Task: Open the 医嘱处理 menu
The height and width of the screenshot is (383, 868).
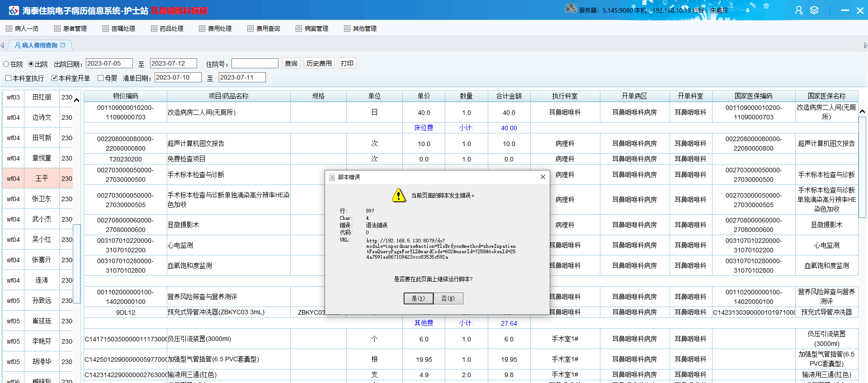Action: (x=119, y=28)
